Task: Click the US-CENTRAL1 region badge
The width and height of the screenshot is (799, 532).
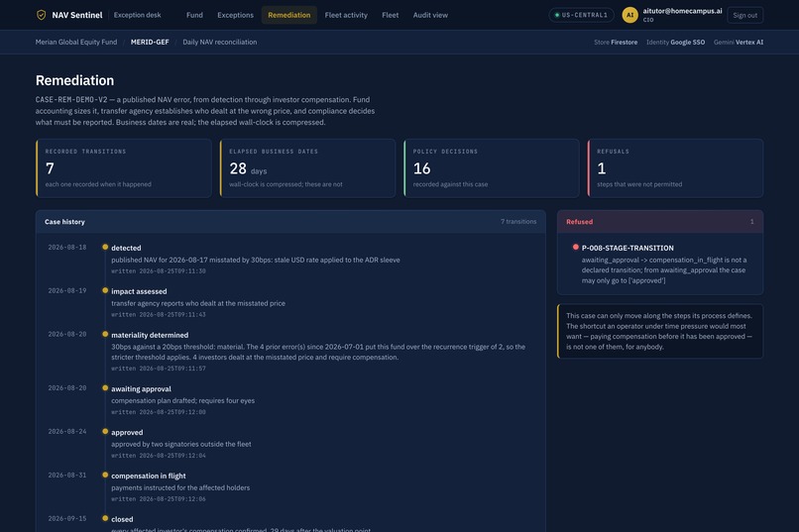Action: pyautogui.click(x=581, y=15)
